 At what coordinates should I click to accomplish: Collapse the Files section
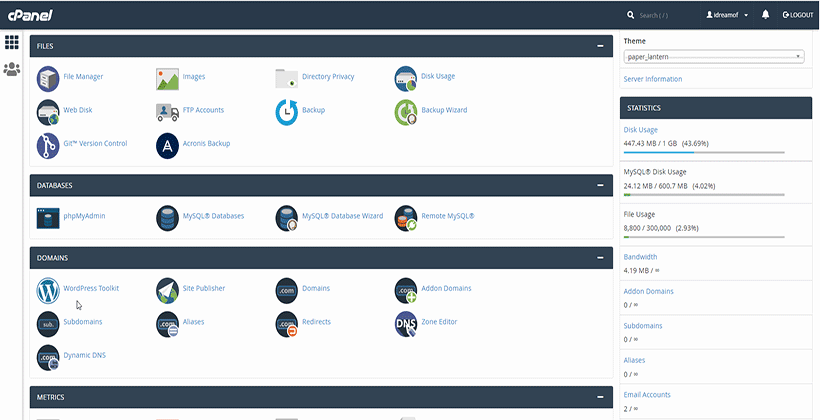pos(600,46)
